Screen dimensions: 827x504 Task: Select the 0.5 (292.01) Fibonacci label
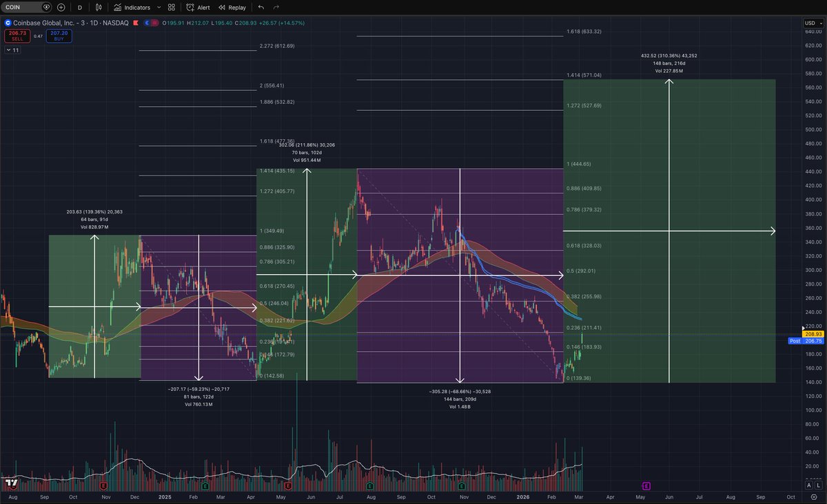point(581,271)
